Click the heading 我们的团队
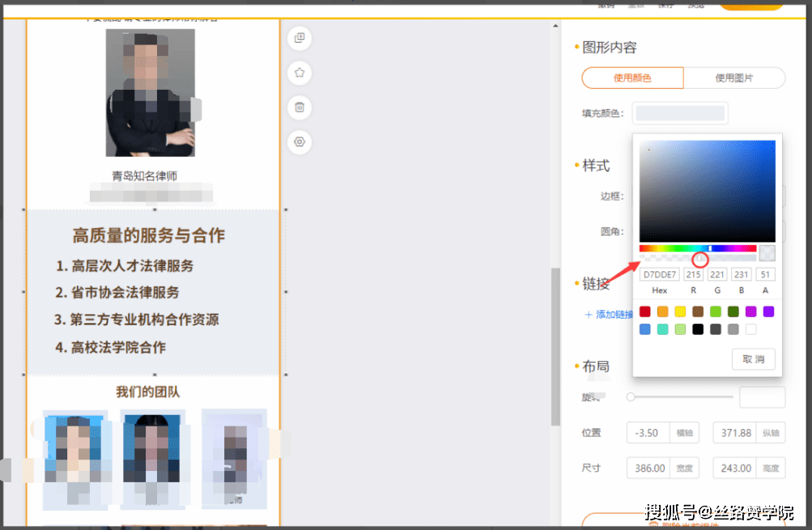The image size is (812, 530). [147, 392]
